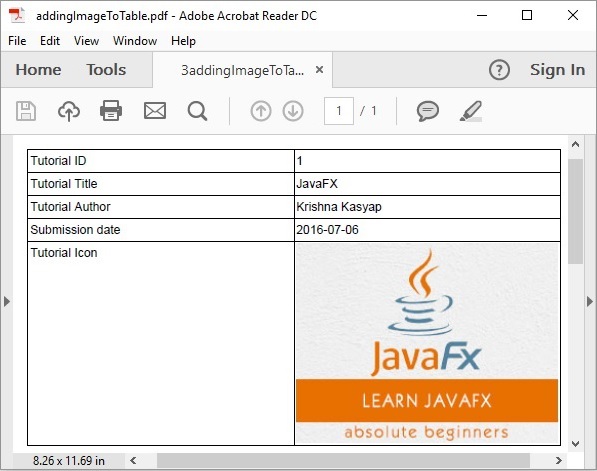Click horizontal scrollbar right arrow

(x=559, y=461)
